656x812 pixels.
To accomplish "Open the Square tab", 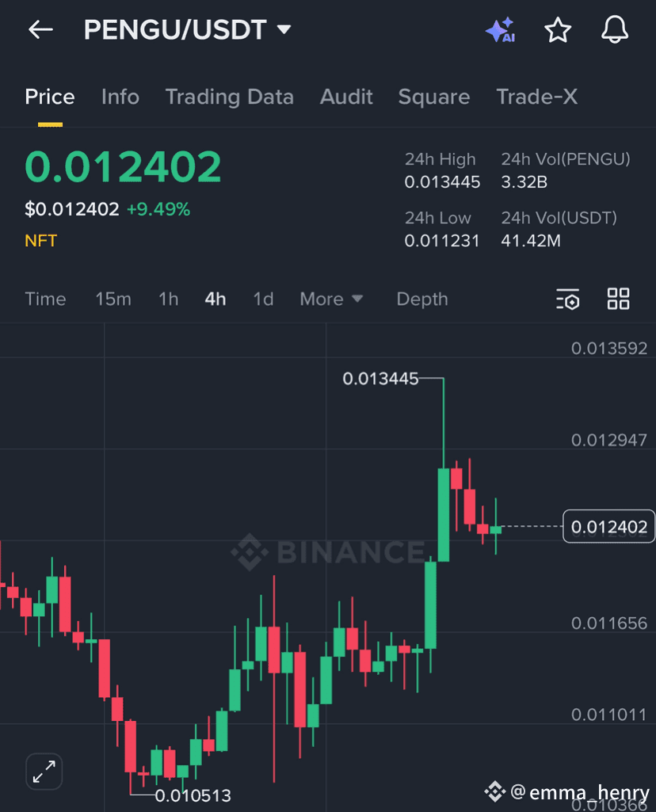I will click(434, 97).
